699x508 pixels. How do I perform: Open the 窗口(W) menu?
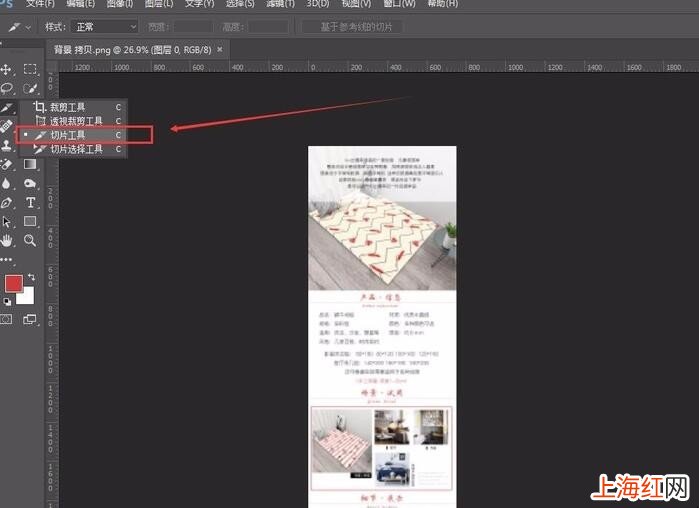(399, 4)
